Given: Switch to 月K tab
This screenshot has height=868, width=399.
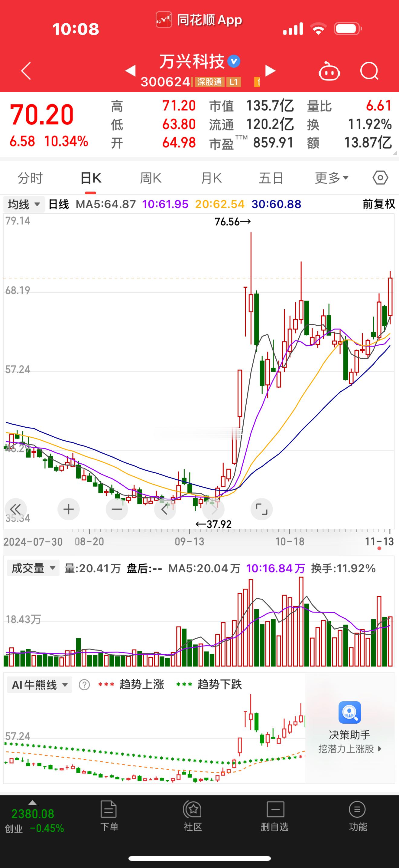Looking at the screenshot, I should pyautogui.click(x=211, y=178).
